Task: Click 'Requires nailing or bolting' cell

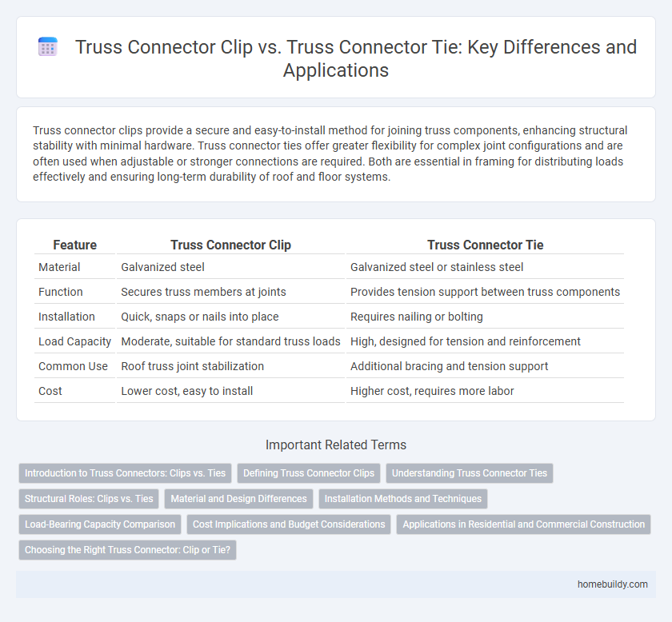Action: pyautogui.click(x=485, y=317)
